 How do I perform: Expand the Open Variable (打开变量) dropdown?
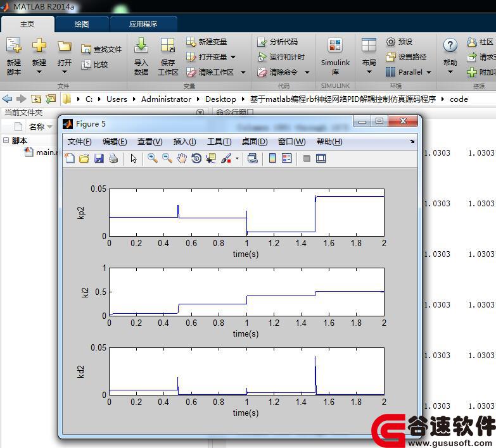coord(233,57)
